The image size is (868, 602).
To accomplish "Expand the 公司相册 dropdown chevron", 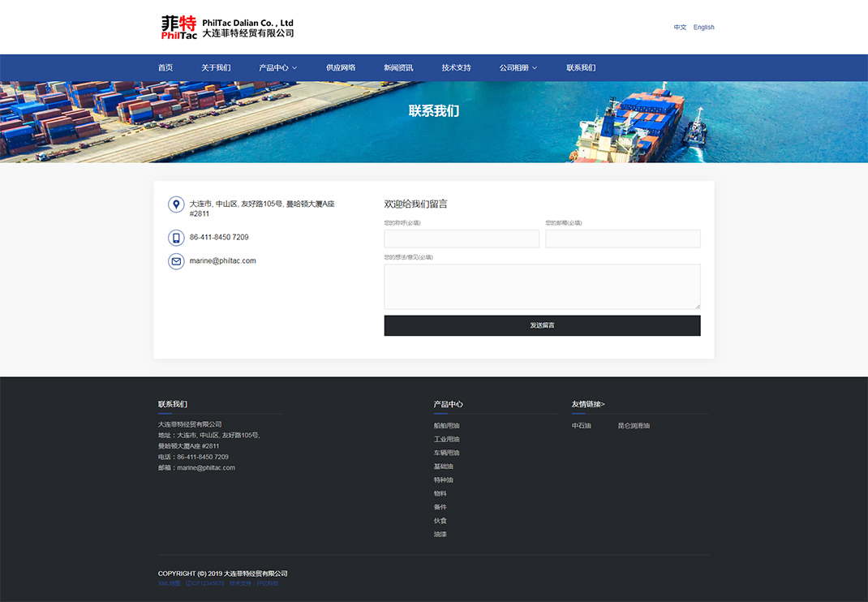I will point(535,68).
